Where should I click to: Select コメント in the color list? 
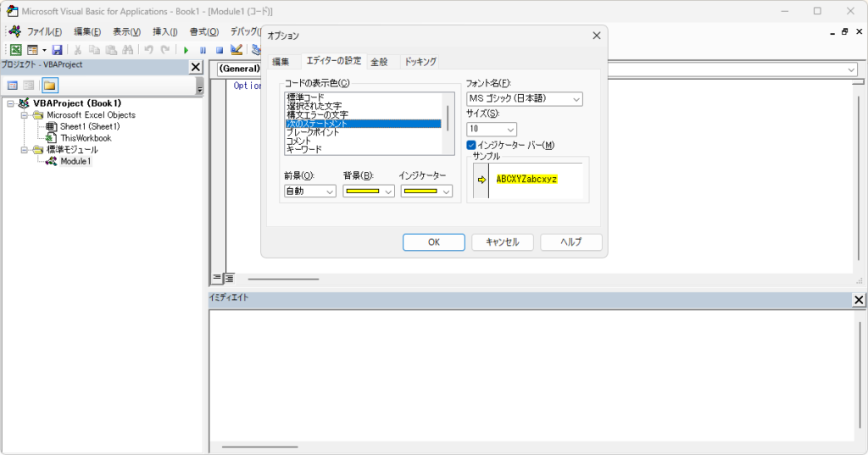(363, 141)
